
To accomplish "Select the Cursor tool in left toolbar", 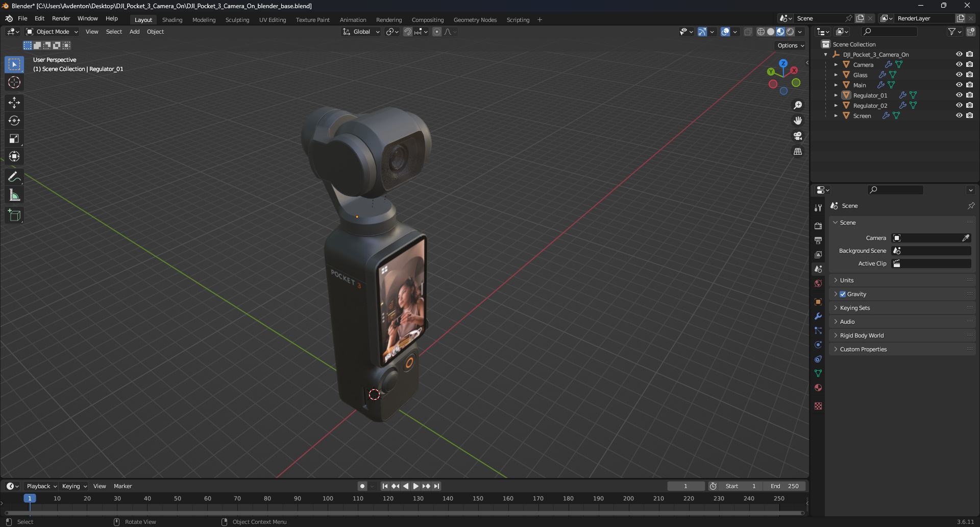I will point(14,82).
